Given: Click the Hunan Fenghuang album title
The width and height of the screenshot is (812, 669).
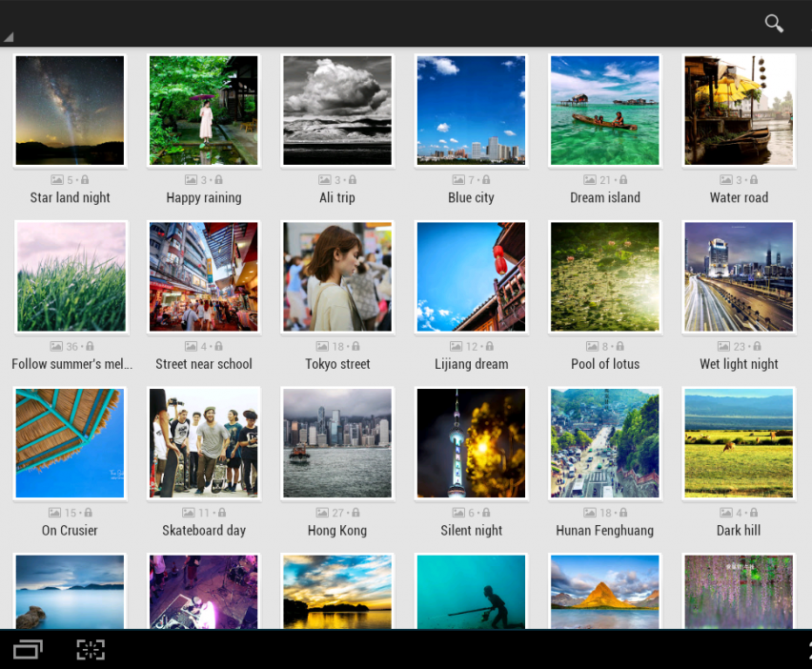Looking at the screenshot, I should pos(605,530).
